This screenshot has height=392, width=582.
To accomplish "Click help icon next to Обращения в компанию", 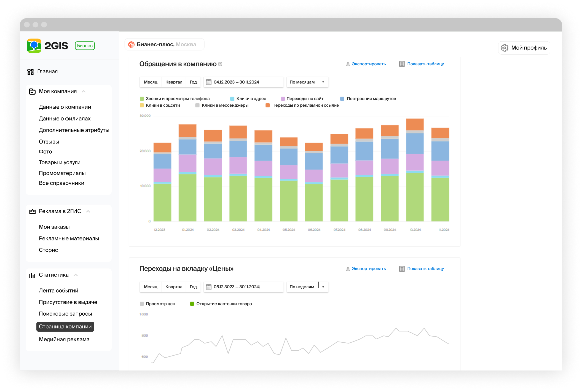I will click(x=220, y=64).
